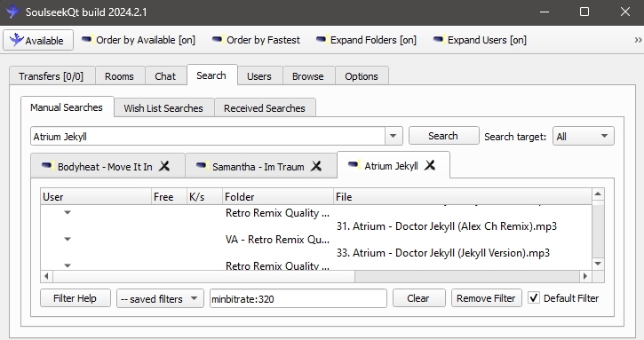Screen dimensions: 644x340
Task: Close the Atrium Jekyll results tab
Action: point(430,165)
